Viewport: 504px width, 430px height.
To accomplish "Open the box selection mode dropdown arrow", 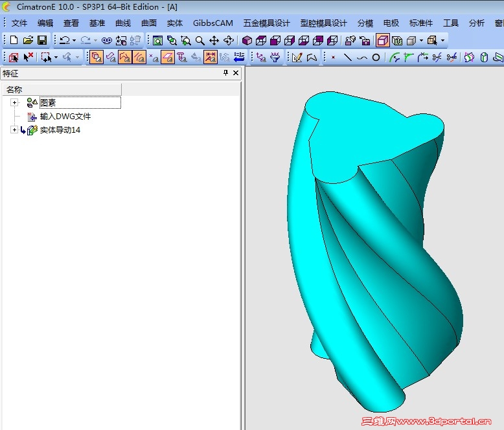I will point(56,58).
